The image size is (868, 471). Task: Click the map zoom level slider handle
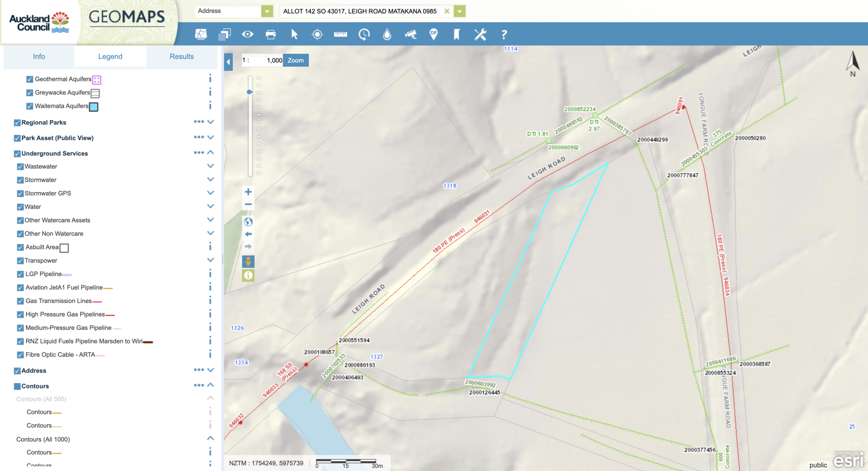[250, 92]
